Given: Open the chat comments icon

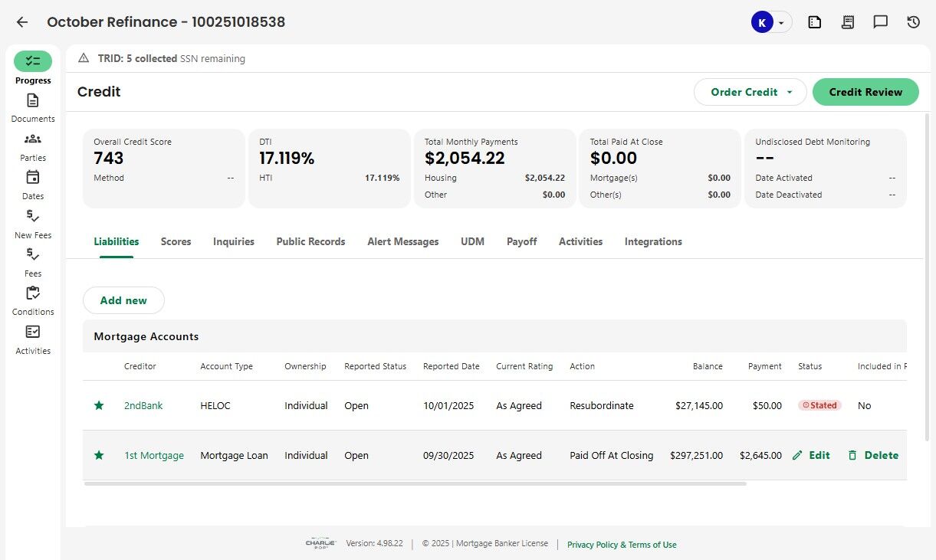Looking at the screenshot, I should tap(880, 22).
